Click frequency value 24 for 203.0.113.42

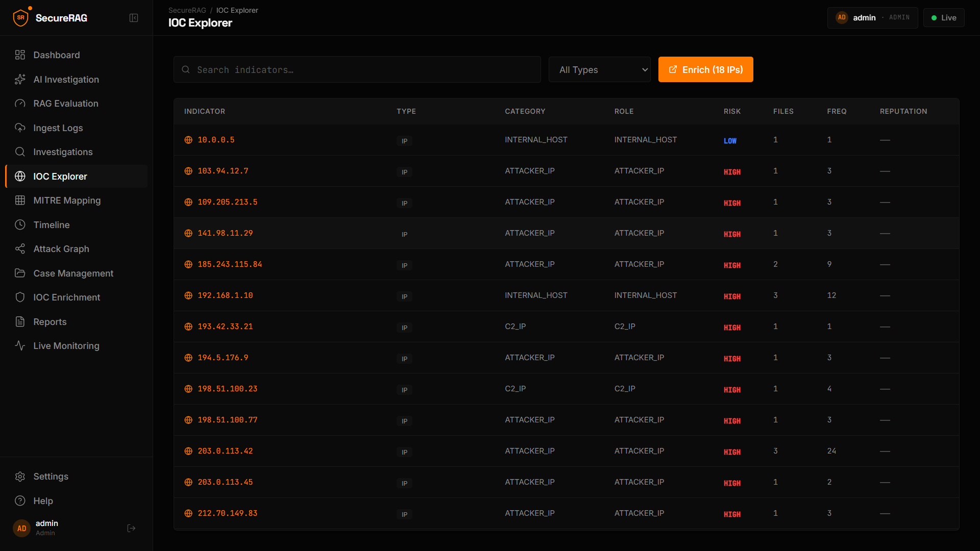coord(831,451)
